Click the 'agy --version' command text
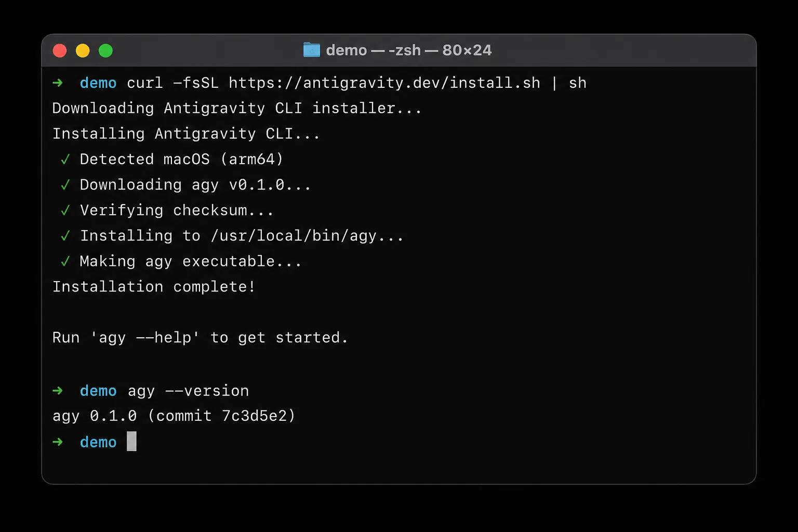The width and height of the screenshot is (798, 532). pos(189,391)
